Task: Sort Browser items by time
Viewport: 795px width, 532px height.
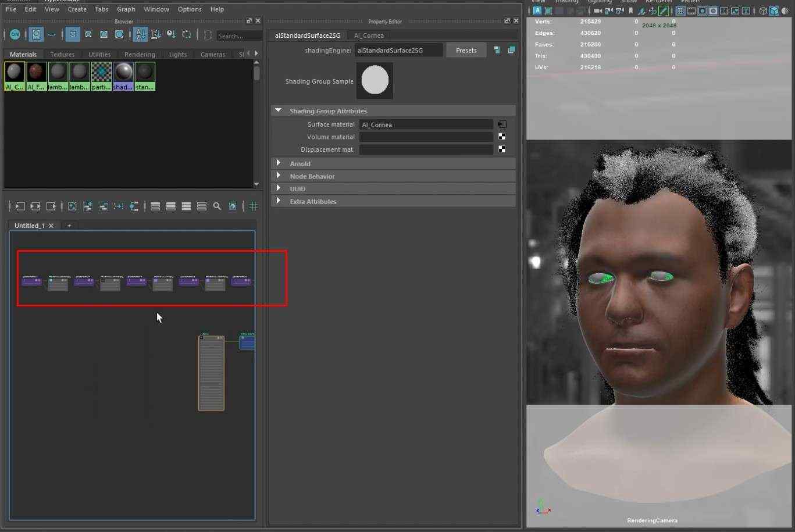Action: (x=171, y=35)
